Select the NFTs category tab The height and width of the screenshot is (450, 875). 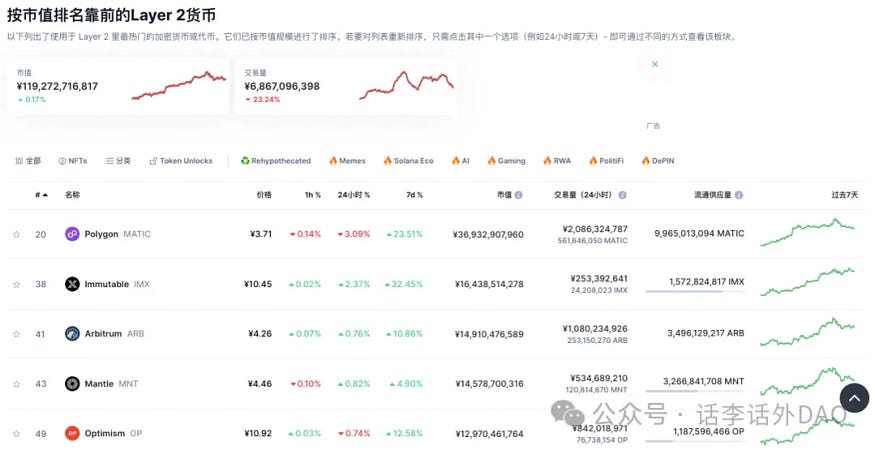(x=72, y=161)
